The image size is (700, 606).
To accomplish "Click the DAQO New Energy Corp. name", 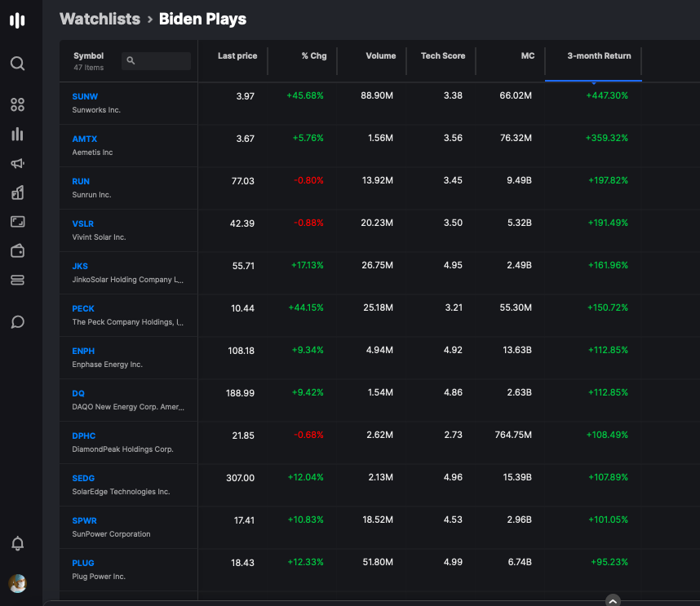I will click(x=128, y=406).
